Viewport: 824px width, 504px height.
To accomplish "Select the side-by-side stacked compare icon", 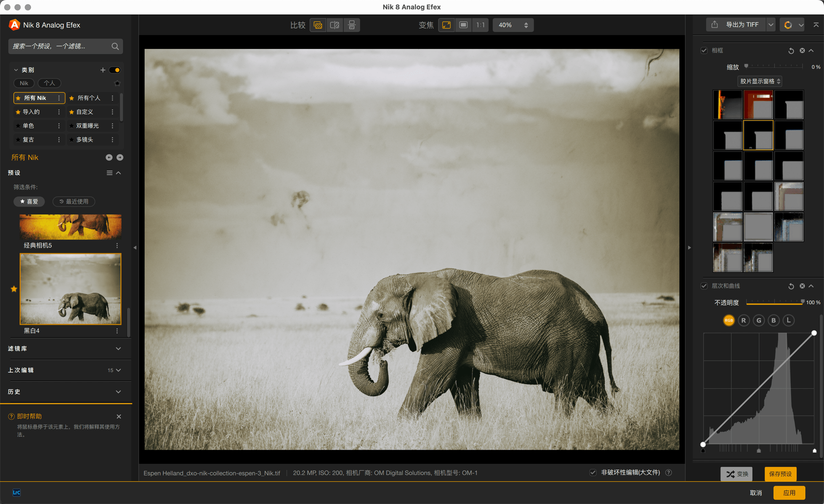I will coord(352,25).
